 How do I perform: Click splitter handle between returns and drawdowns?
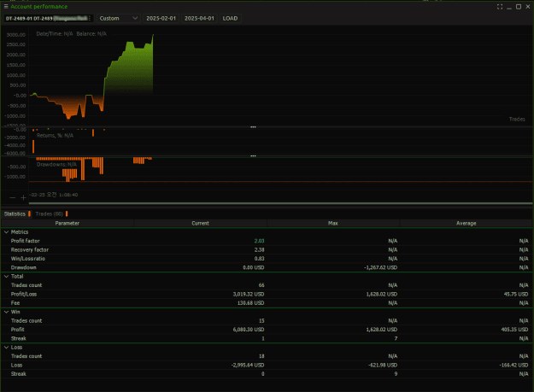pos(253,155)
